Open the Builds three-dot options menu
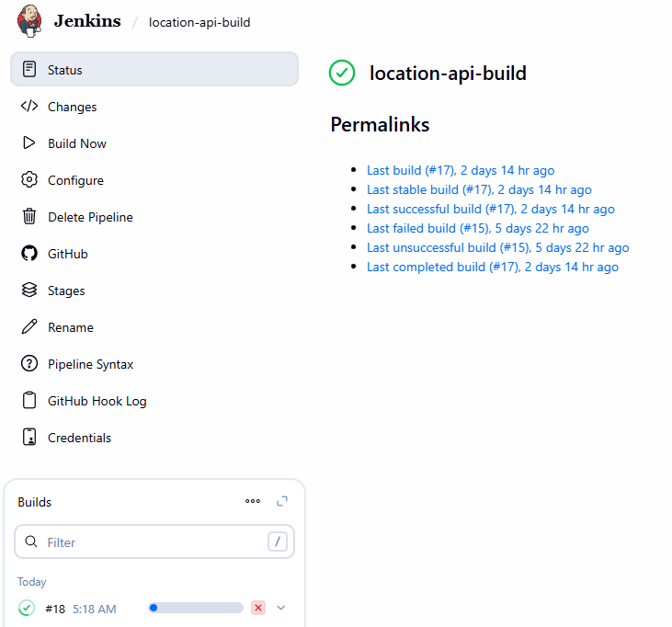 pyautogui.click(x=253, y=501)
